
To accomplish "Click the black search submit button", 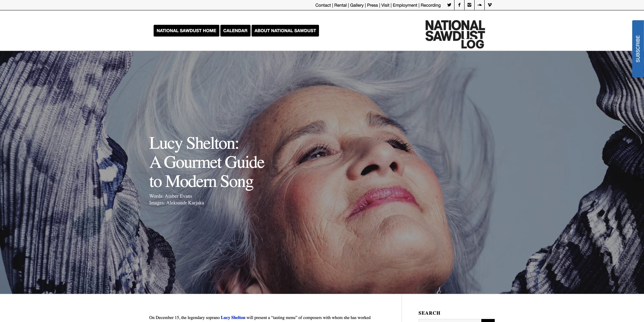I will (488, 320).
